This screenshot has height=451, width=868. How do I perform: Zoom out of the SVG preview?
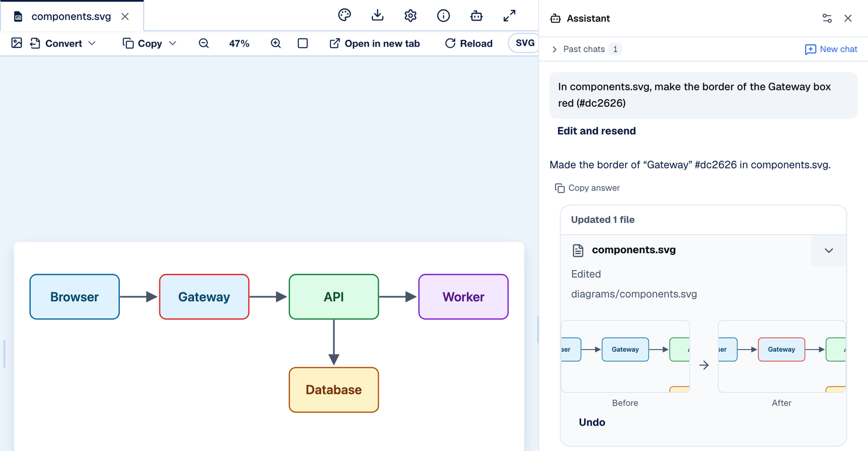[204, 43]
